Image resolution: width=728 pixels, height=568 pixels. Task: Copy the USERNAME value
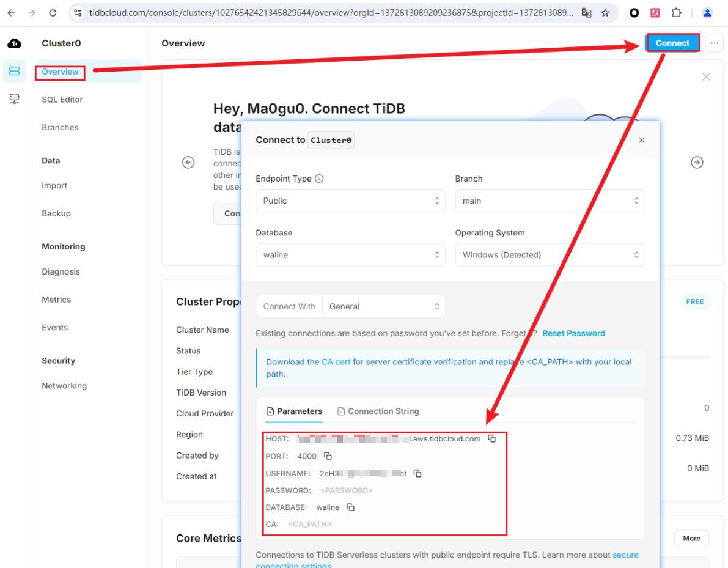point(417,473)
